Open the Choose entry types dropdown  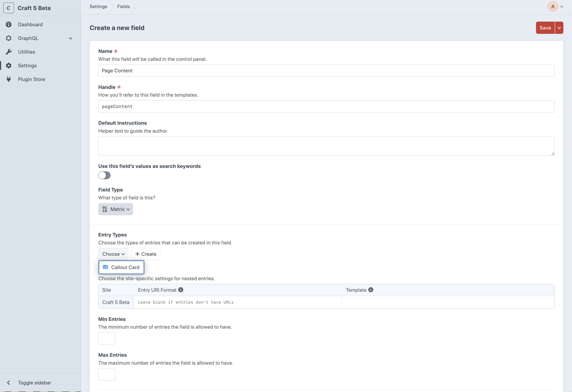(113, 254)
